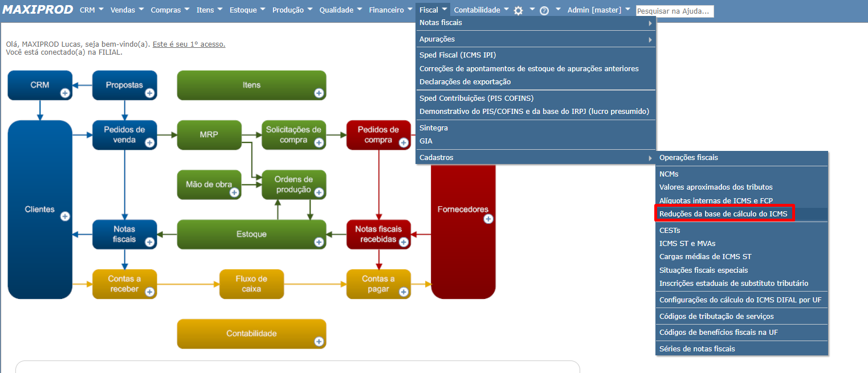Collapse the Fiscal top menu
868x373 pixels.
pyautogui.click(x=433, y=10)
